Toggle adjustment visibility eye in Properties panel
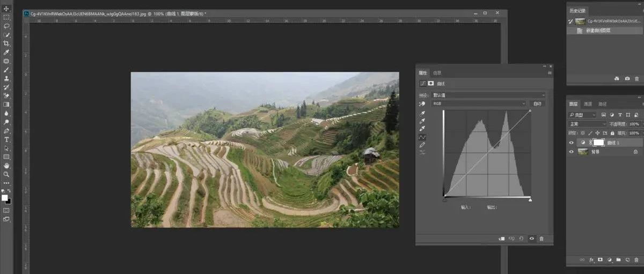Image resolution: width=644 pixels, height=274 pixels. [x=531, y=239]
